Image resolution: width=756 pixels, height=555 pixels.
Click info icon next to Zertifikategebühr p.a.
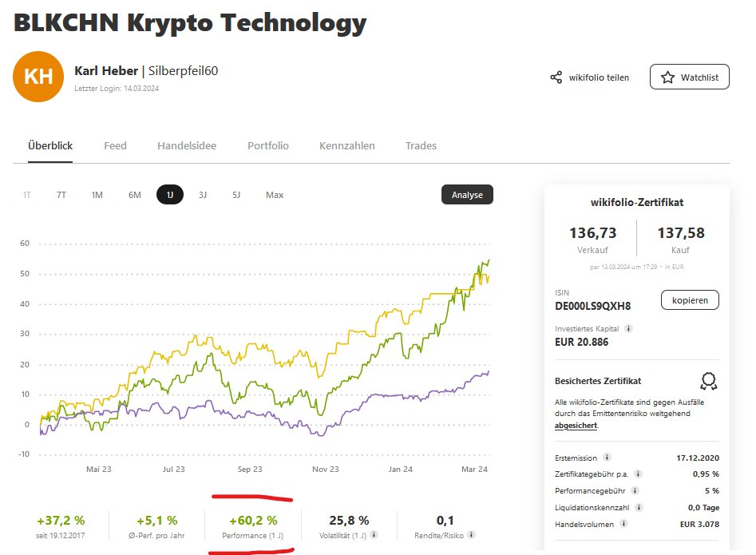[x=638, y=474]
